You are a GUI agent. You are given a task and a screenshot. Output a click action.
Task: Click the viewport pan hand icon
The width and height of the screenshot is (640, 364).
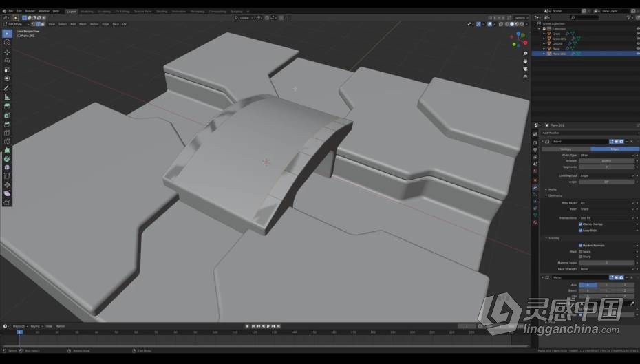tap(525, 61)
